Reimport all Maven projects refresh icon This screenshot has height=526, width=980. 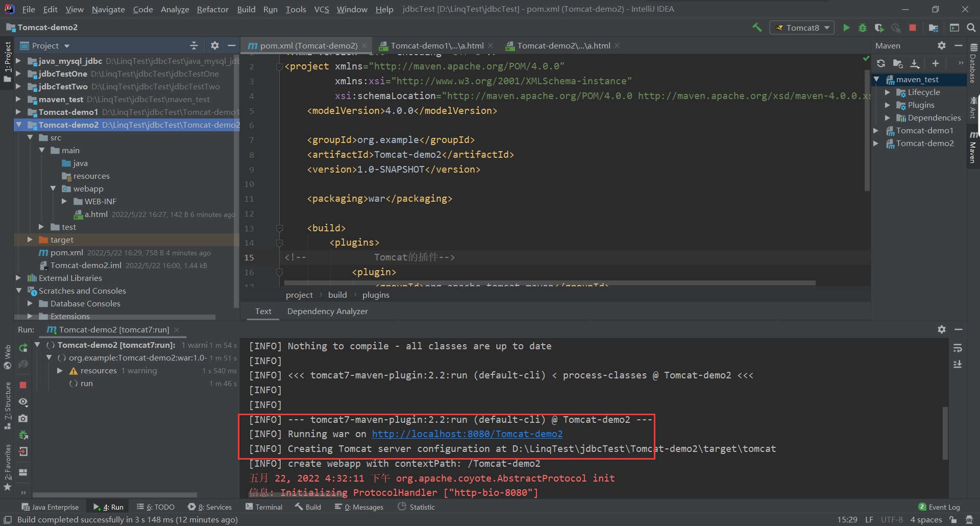[881, 63]
